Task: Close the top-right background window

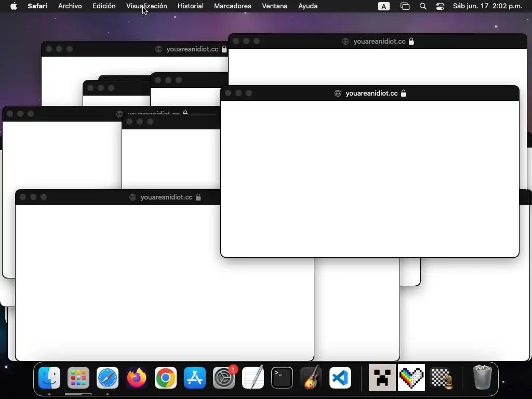Action: [x=236, y=41]
